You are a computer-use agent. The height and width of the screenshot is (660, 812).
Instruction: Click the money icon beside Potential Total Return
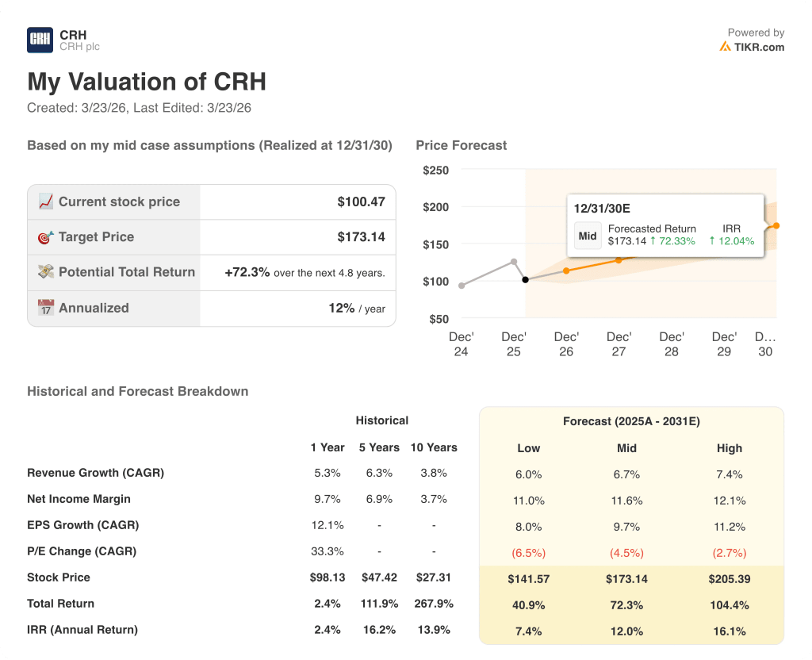(44, 272)
